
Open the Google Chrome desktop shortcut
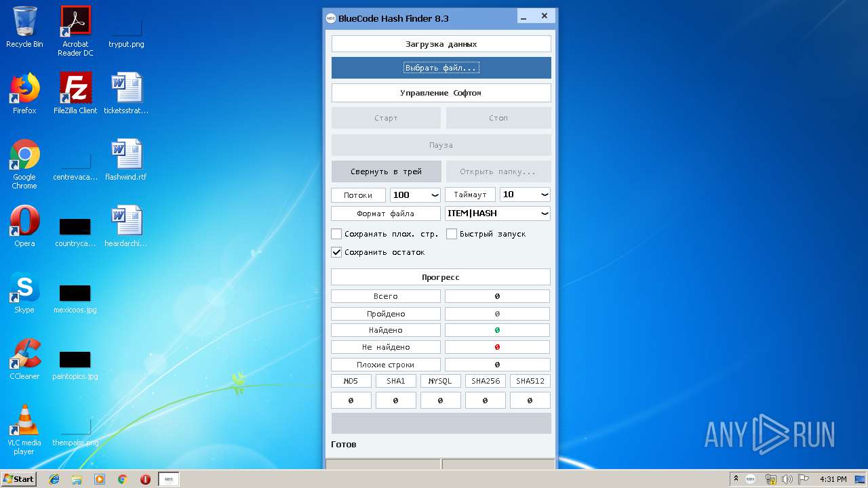click(24, 164)
